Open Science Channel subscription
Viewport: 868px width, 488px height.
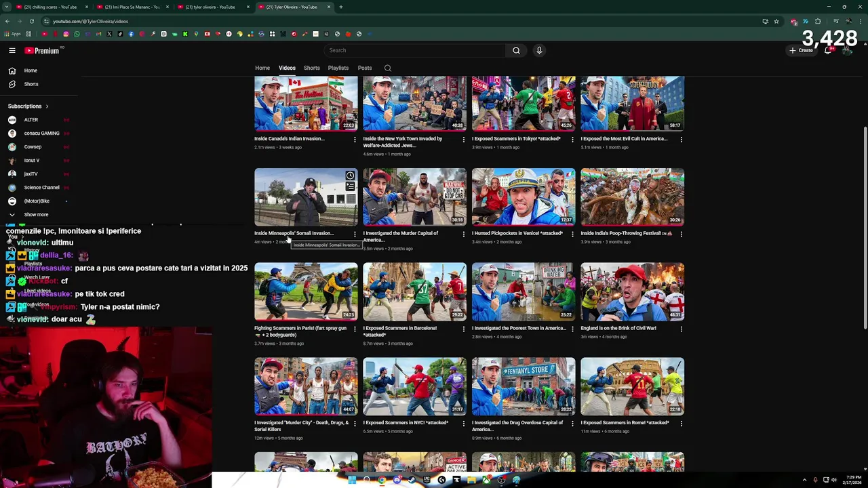41,188
